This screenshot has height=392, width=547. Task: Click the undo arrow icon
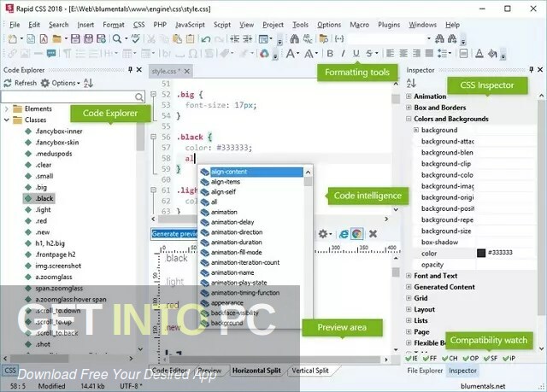[205, 38]
